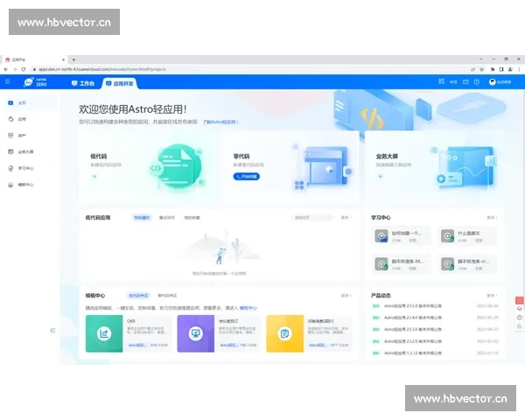Reload the page with browser refresh
This screenshot has height=420, width=525.
coord(24,69)
